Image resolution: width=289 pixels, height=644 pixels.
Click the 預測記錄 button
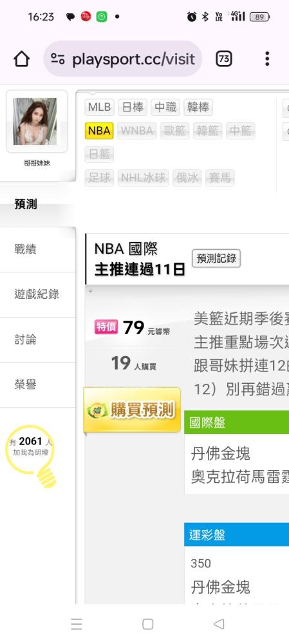(x=216, y=258)
